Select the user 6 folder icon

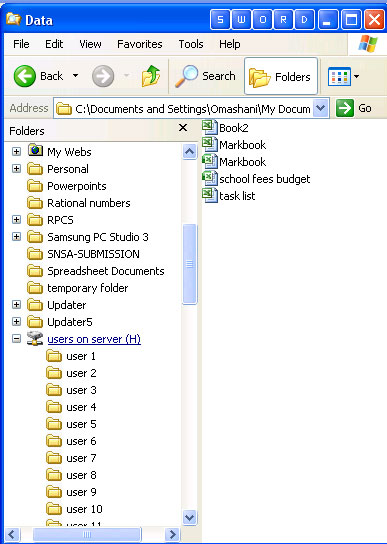(x=54, y=441)
